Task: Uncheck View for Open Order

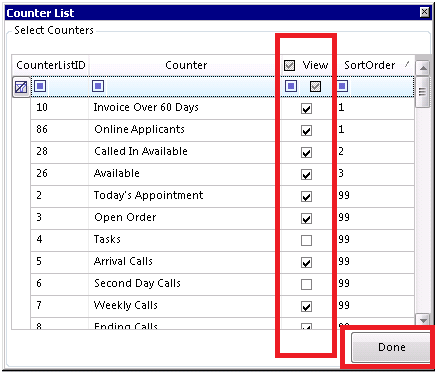Action: [x=306, y=218]
